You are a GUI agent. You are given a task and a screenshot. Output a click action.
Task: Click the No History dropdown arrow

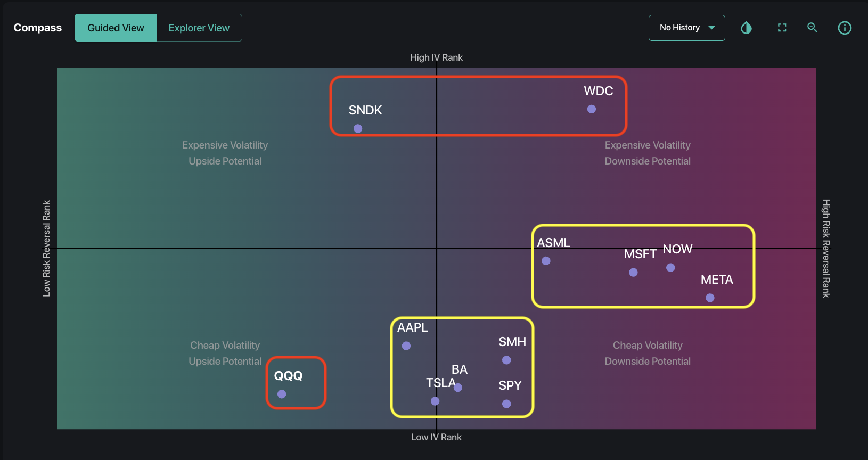711,28
